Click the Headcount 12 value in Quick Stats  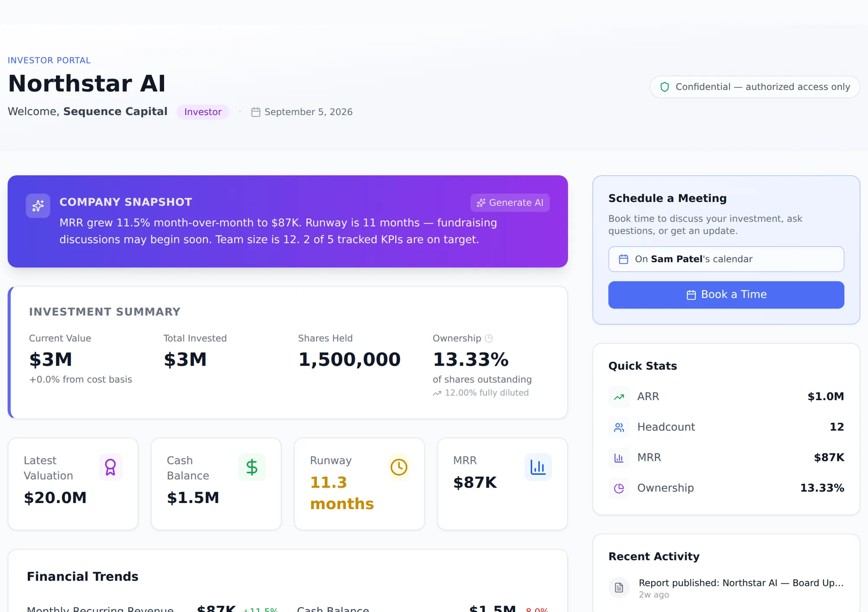[x=837, y=427]
